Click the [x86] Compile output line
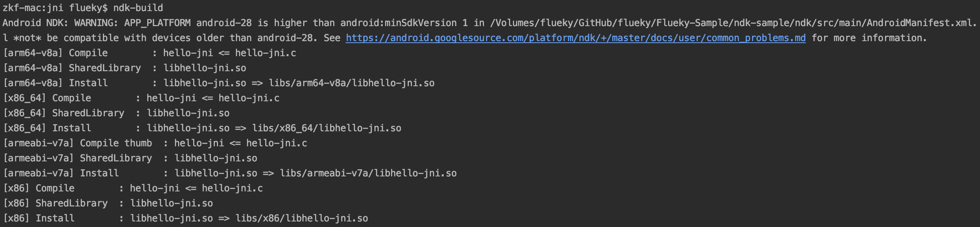Screen dimensions: 980x227 coord(133,188)
